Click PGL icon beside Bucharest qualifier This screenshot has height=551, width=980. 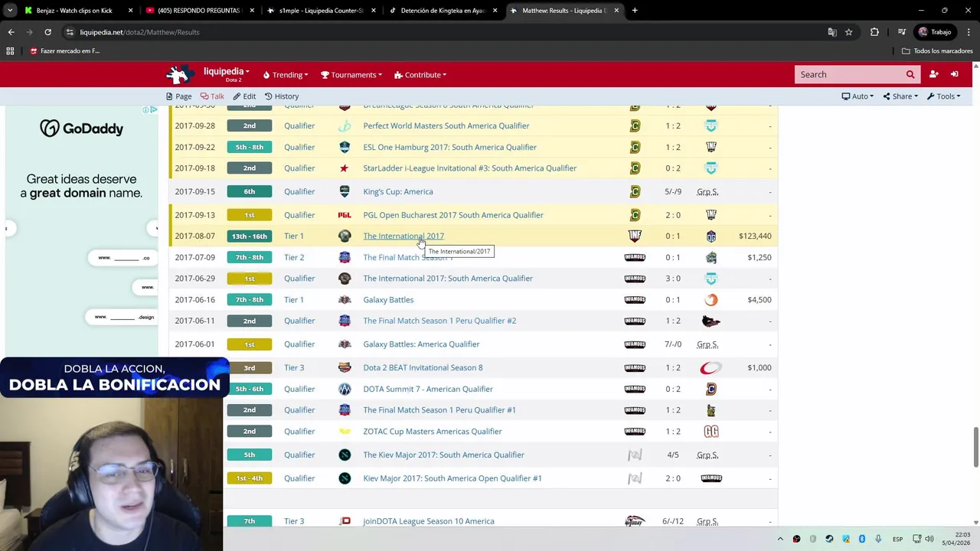point(345,215)
